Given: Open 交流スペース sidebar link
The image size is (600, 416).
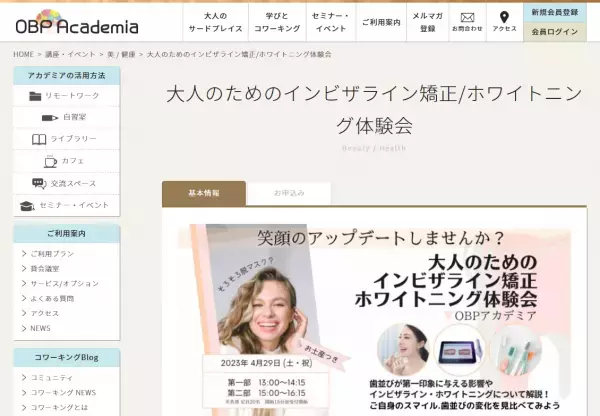Looking at the screenshot, I should point(73,183).
